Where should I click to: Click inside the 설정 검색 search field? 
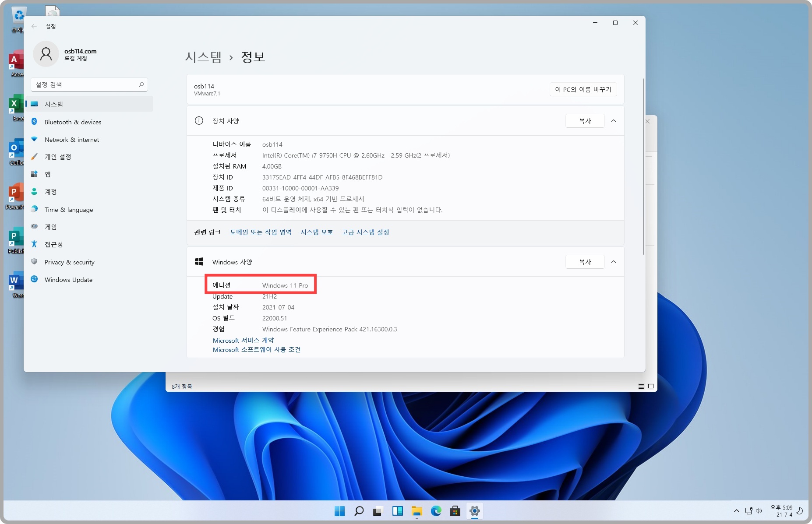pyautogui.click(x=89, y=84)
